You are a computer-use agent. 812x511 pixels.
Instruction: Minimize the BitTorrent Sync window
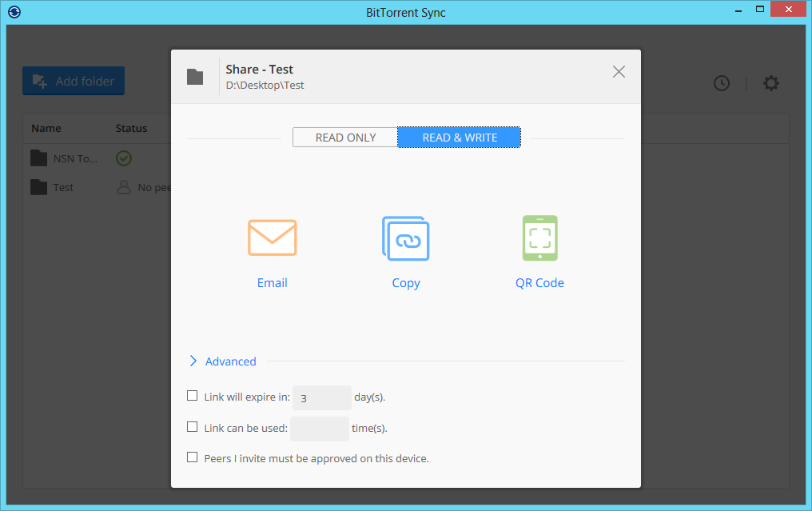pos(738,10)
